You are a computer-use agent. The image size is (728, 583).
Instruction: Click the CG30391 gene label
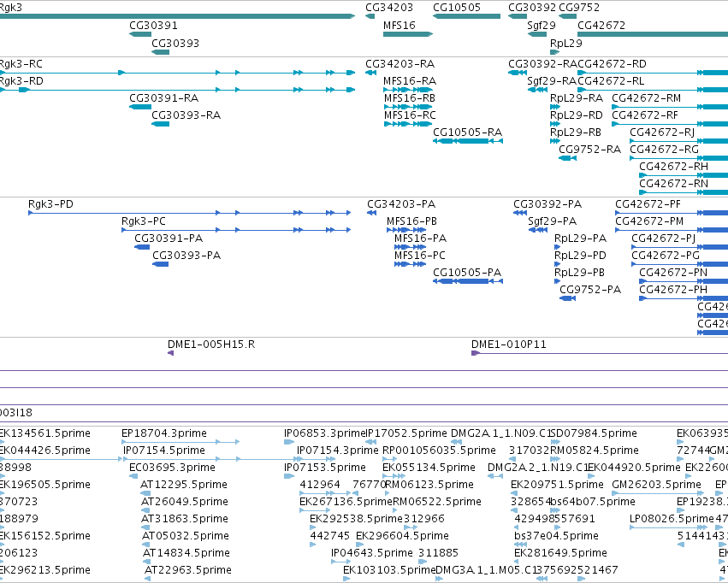(153, 26)
